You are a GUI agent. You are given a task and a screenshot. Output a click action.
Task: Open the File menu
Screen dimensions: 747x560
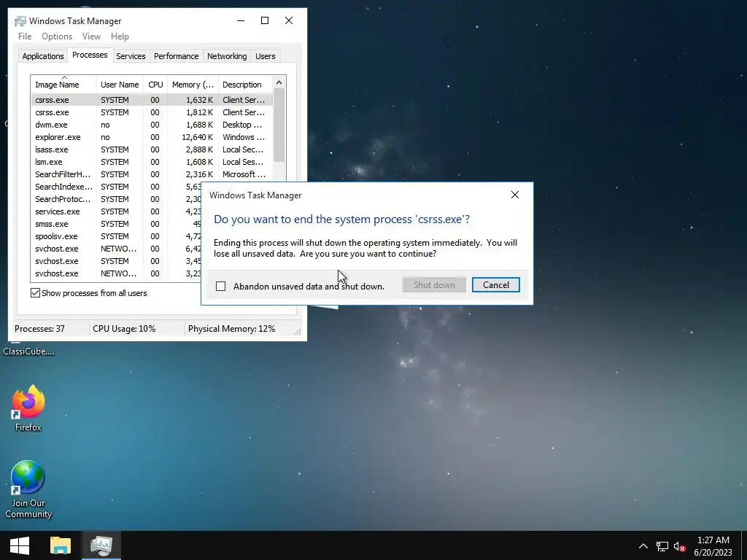tap(25, 36)
